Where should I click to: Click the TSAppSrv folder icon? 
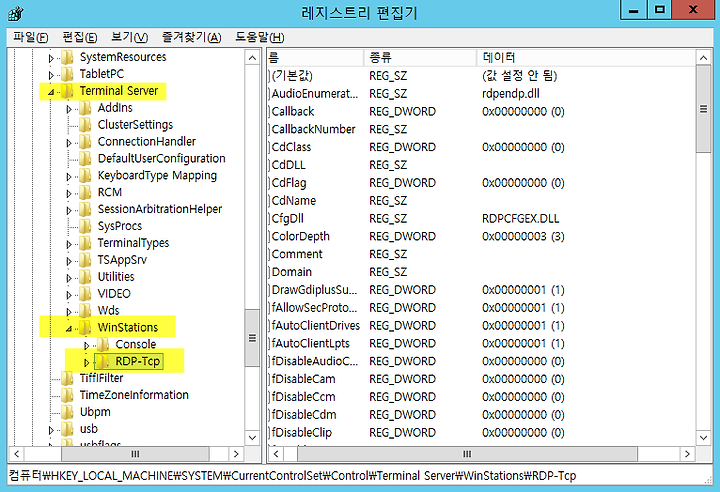pyautogui.click(x=85, y=260)
